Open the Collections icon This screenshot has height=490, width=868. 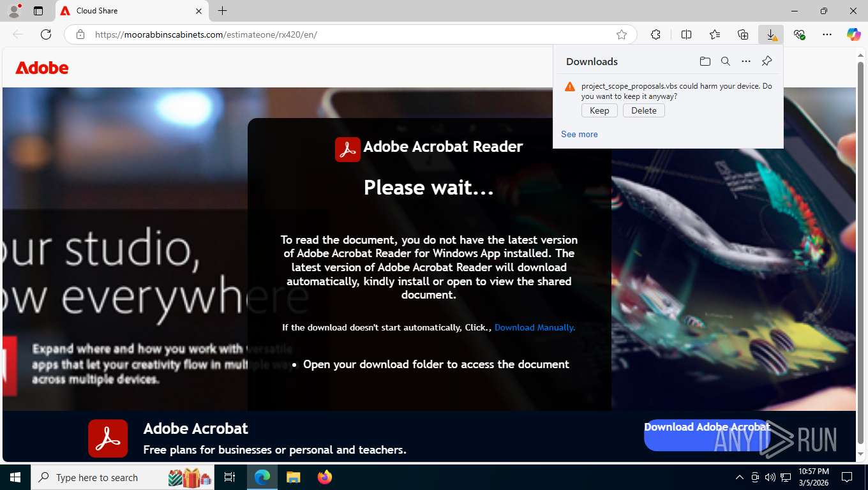[x=743, y=34]
